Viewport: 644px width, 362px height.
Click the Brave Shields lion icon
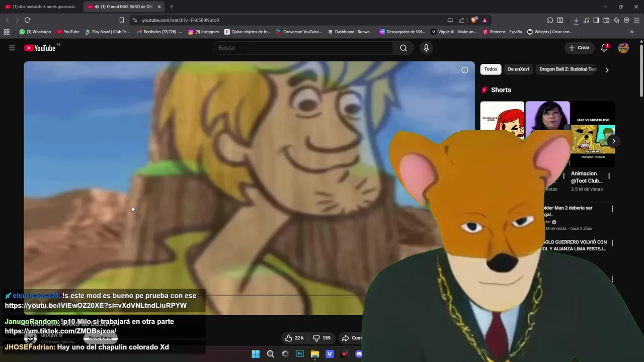tap(474, 20)
